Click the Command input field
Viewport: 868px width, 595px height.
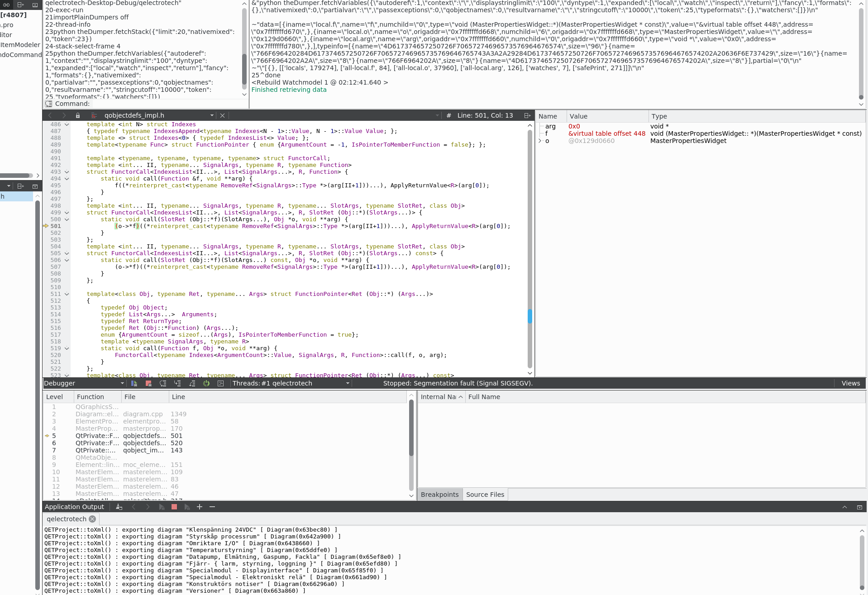[167, 104]
